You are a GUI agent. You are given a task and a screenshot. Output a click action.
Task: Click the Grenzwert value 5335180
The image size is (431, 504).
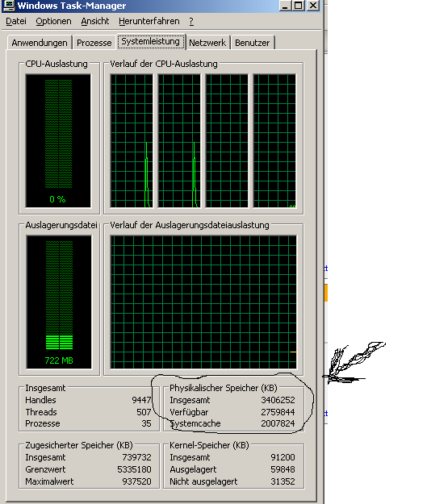134,469
